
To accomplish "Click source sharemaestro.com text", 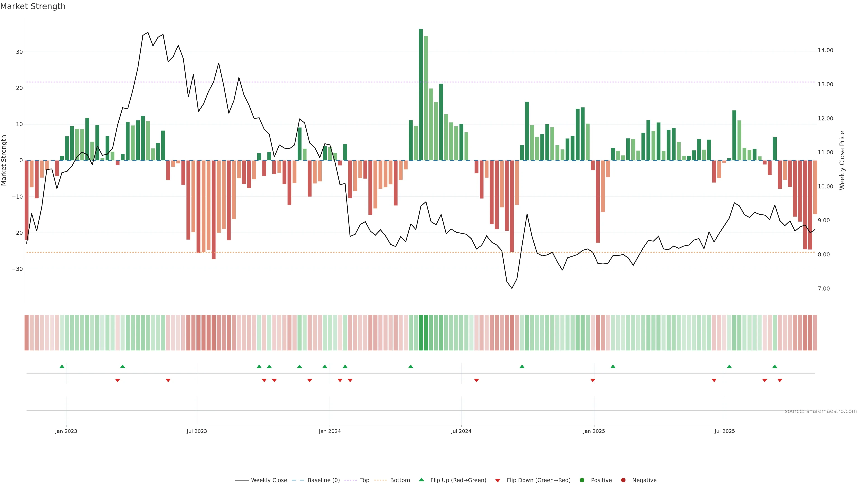I will tap(821, 411).
